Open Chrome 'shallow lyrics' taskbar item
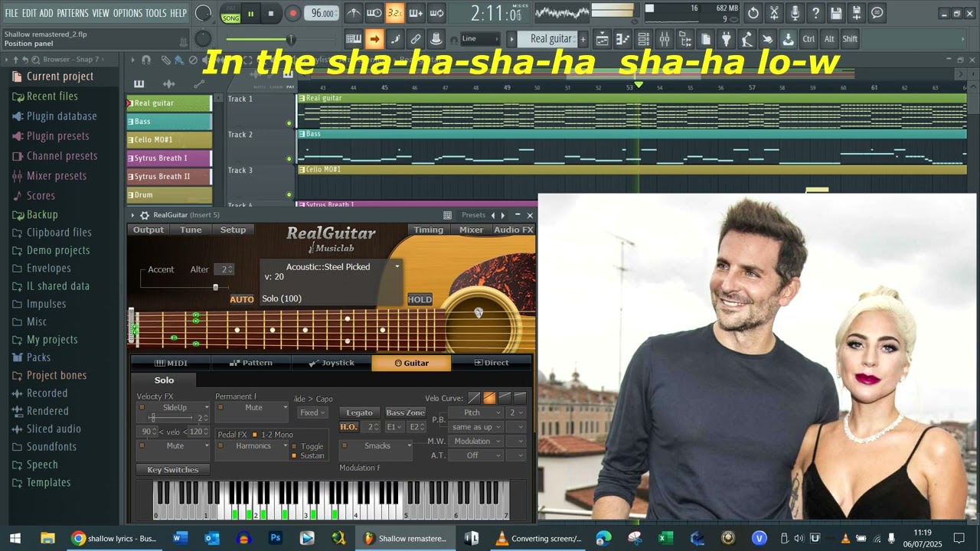 (x=115, y=538)
